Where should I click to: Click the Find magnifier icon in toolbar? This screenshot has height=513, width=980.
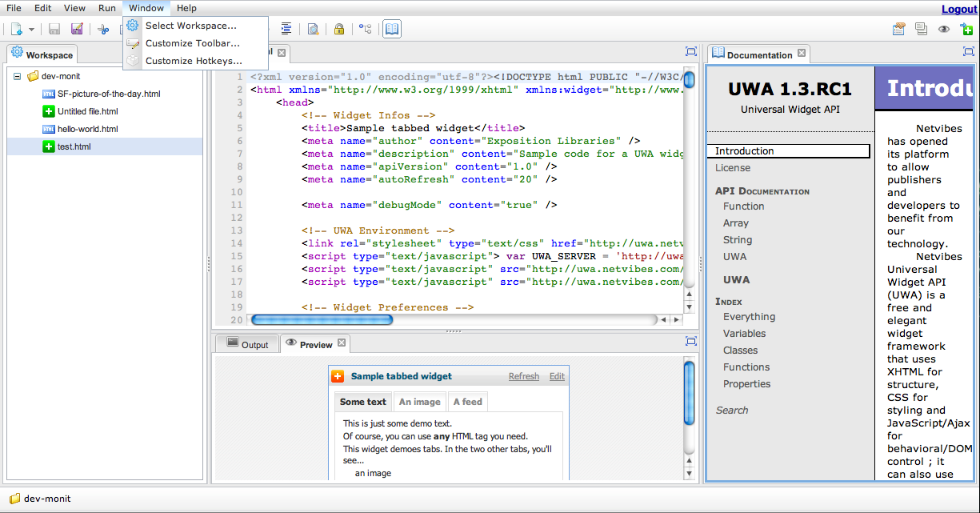(313, 30)
